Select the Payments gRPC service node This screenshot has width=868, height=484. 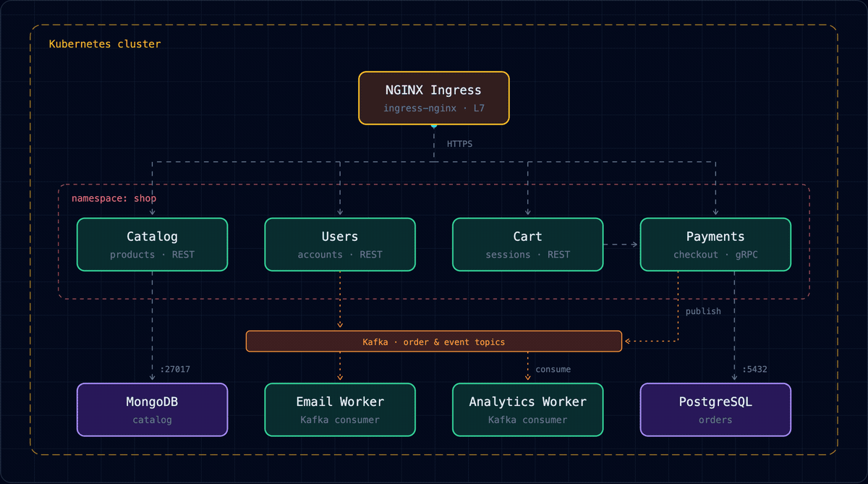coord(715,245)
